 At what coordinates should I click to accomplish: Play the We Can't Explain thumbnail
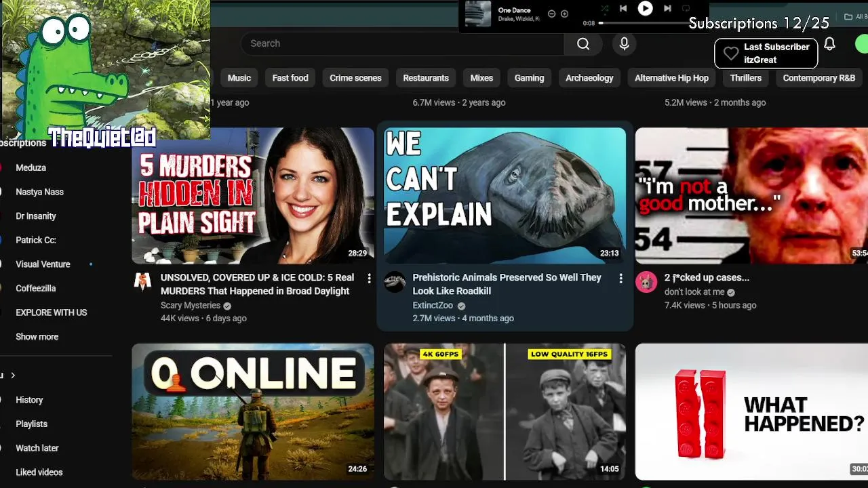[x=505, y=195]
